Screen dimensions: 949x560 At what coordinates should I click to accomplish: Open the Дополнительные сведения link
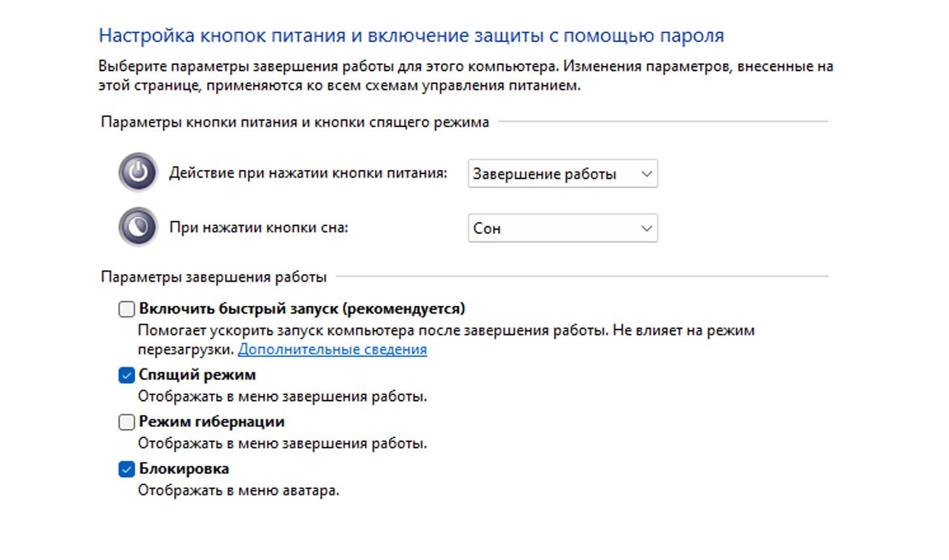[332, 349]
